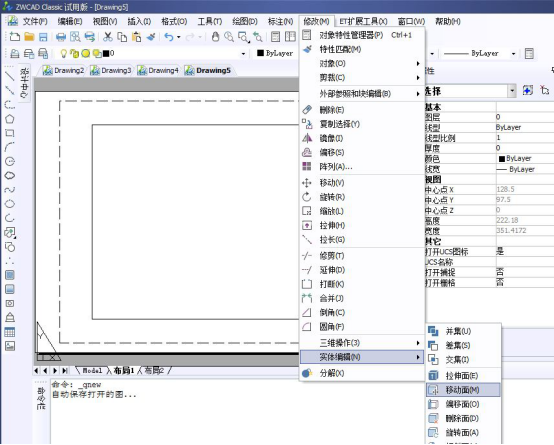Select the Line tool in left toolbar
The image size is (554, 445).
(x=10, y=77)
